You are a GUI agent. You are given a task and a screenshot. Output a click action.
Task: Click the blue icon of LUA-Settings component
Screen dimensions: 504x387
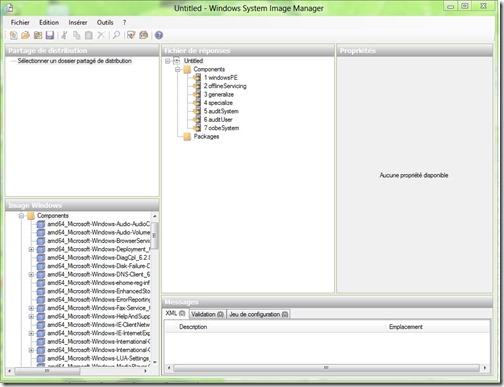point(41,358)
